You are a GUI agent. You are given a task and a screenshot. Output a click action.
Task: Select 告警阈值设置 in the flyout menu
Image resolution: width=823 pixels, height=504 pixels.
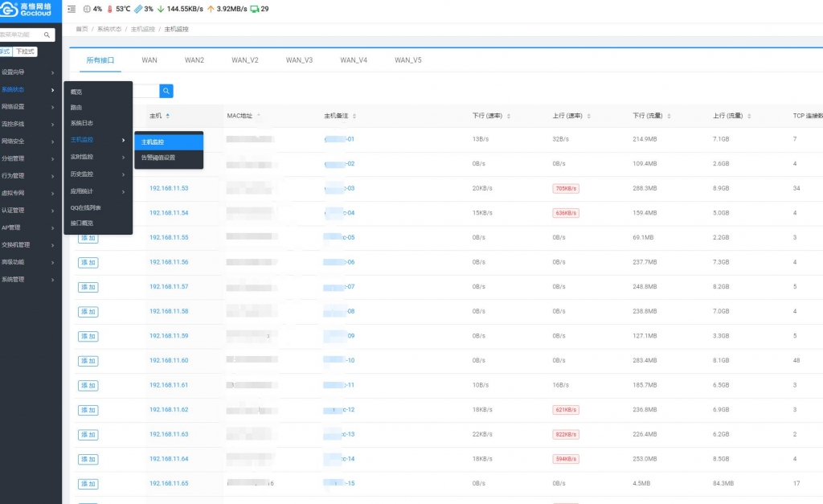158,158
